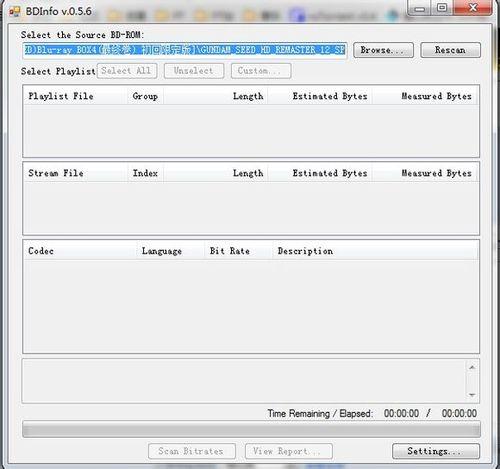Open the Settings... dialog

(x=436, y=451)
